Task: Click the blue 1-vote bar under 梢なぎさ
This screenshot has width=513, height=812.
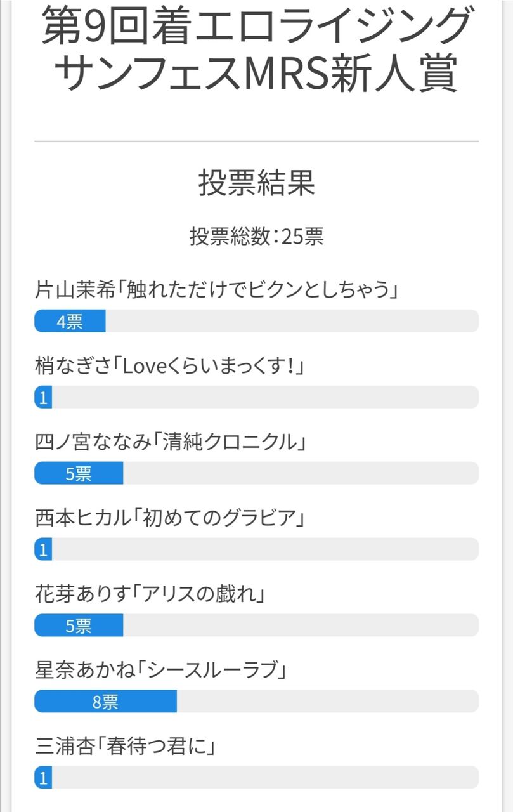Action: 43,397
